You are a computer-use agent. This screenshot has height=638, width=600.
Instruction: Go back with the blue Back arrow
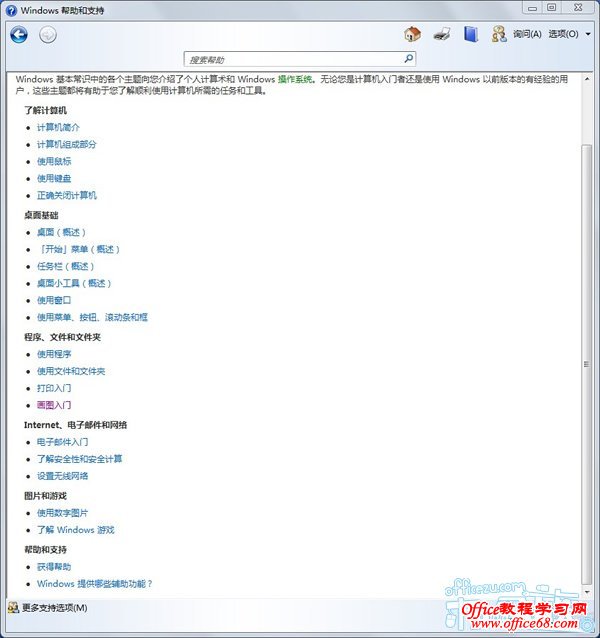pos(19,35)
